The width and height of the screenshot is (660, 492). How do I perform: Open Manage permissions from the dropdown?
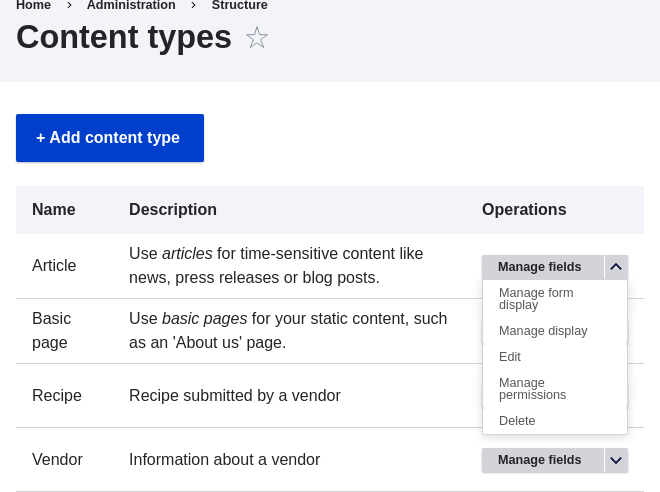[532, 389]
